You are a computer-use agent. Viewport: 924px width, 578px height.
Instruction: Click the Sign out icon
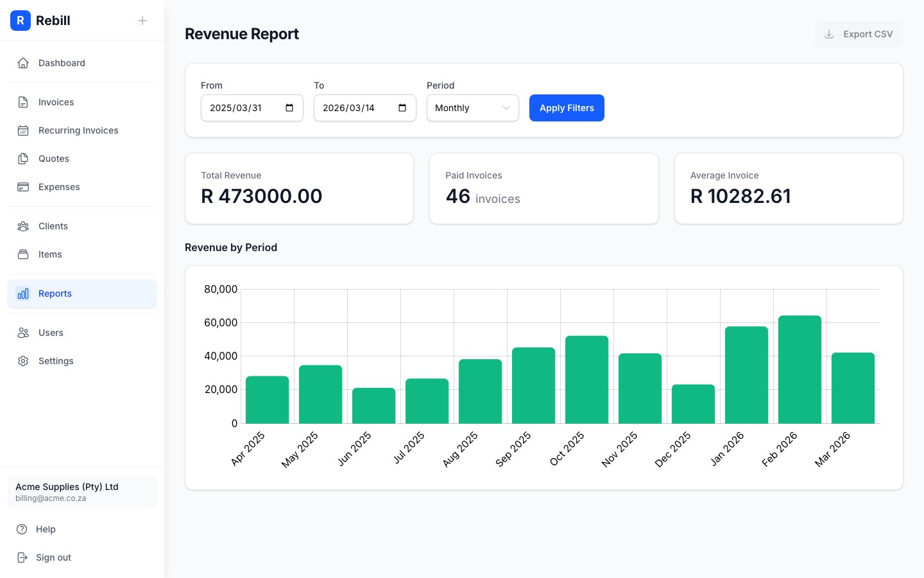pyautogui.click(x=23, y=557)
